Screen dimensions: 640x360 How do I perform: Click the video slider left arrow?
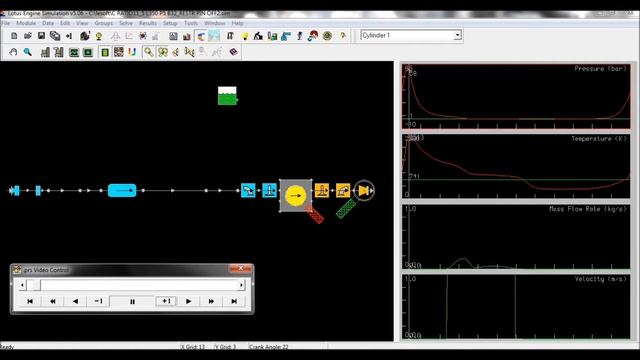click(22, 285)
